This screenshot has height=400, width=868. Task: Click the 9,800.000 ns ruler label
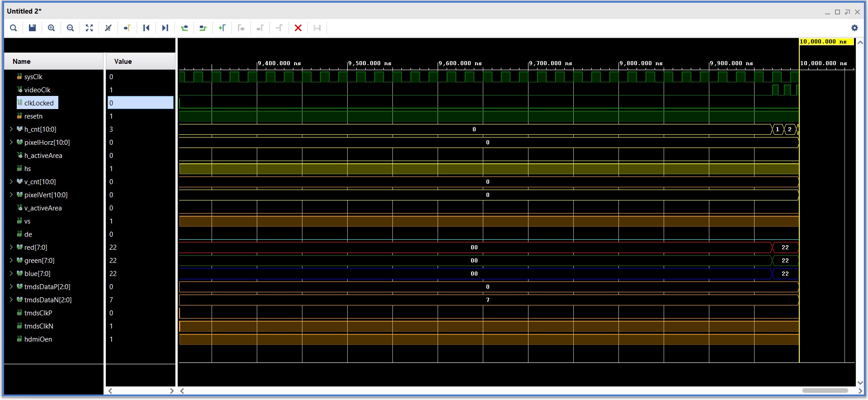pos(641,63)
